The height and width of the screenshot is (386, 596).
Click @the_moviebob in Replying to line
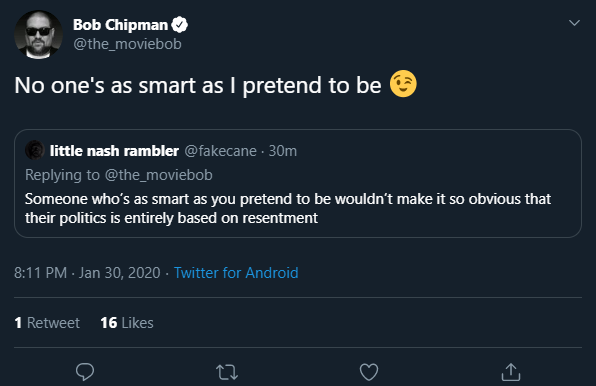tap(159, 175)
